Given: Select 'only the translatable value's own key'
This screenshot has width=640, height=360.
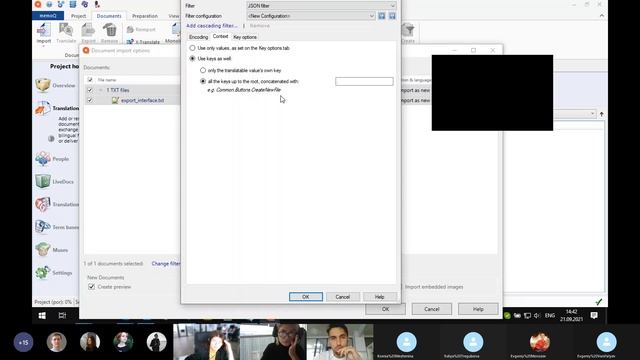Looking at the screenshot, I should (203, 70).
